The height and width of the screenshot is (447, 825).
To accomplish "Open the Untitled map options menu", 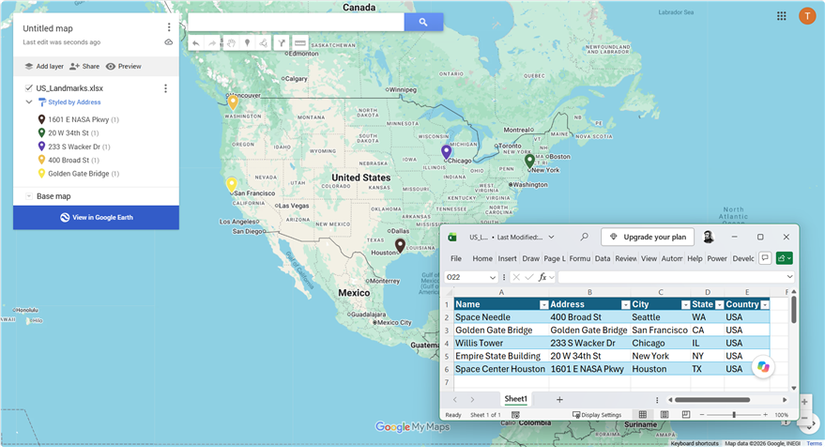I will [x=168, y=27].
